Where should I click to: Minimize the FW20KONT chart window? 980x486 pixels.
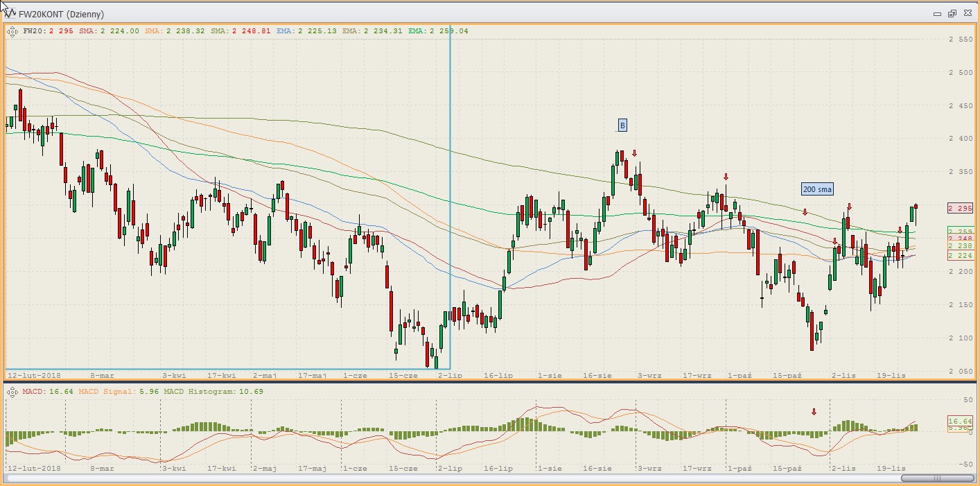coord(937,13)
